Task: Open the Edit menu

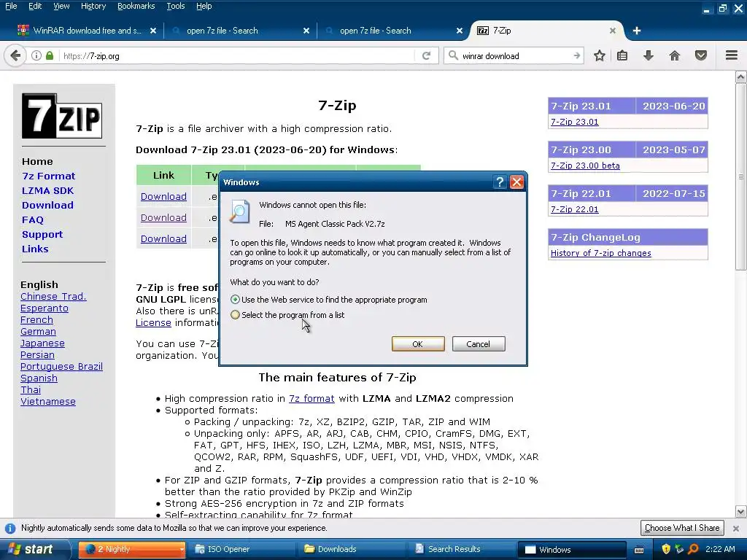Action: pyautogui.click(x=35, y=6)
